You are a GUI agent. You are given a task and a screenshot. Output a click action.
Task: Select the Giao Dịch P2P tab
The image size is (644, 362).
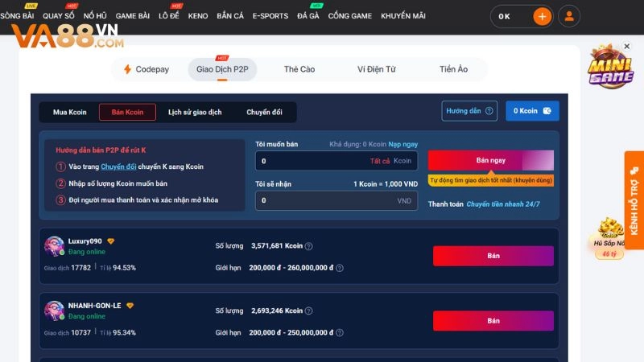click(x=222, y=69)
